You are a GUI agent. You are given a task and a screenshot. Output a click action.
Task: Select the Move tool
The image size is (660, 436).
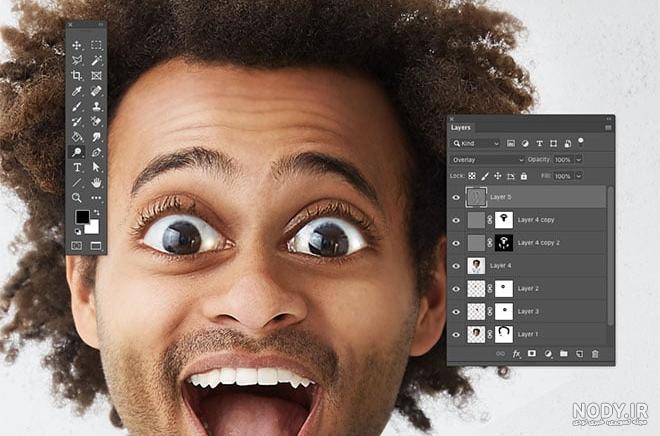[x=77, y=45]
